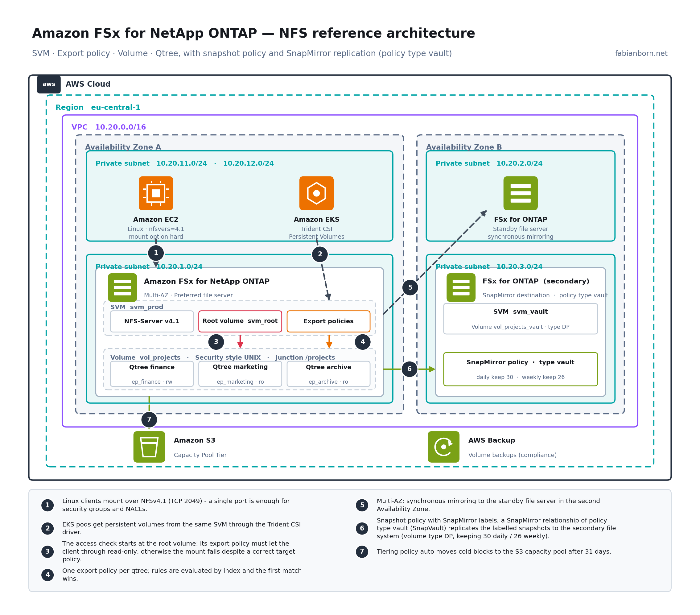Screen dimensions: 700x615
Task: Click 'Amazon FSx for NetApp ONTAP' heading in subnet
Action: pos(207,281)
